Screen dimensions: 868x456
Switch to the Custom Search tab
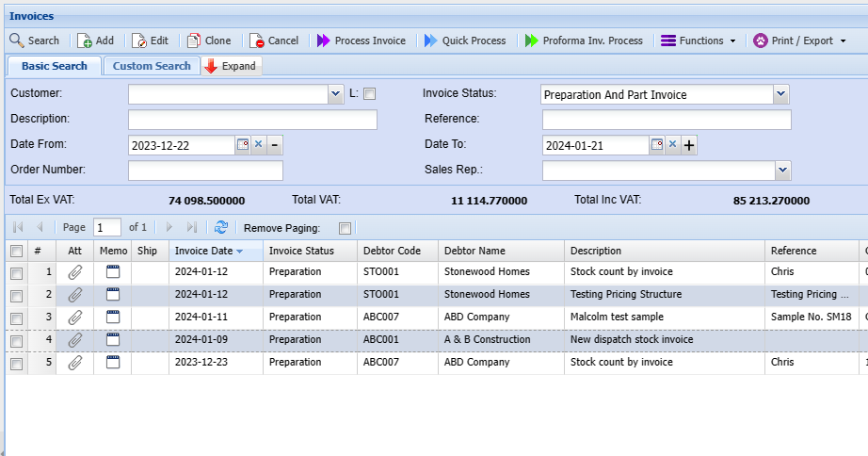[x=152, y=66]
